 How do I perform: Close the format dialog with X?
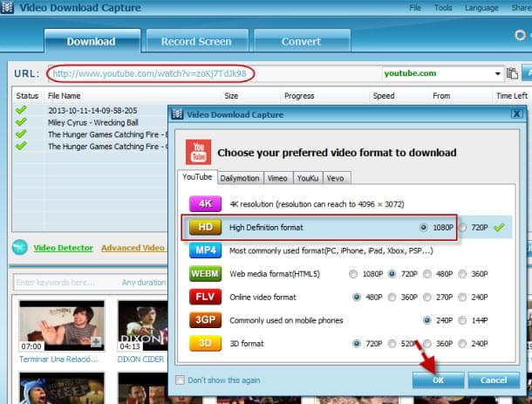pyautogui.click(x=516, y=113)
